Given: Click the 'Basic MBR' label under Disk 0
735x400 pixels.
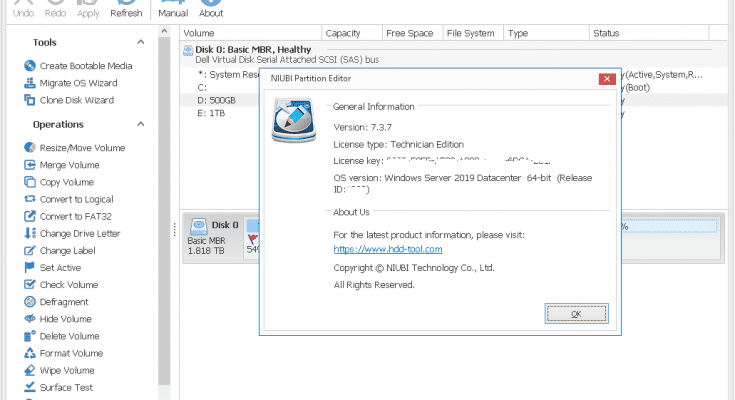Looking at the screenshot, I should [x=206, y=241].
